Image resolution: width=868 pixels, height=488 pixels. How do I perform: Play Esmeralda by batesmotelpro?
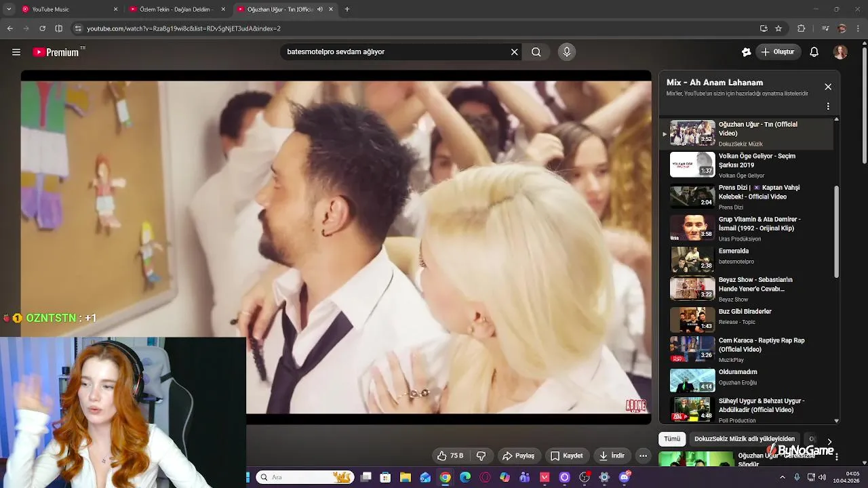point(746,260)
